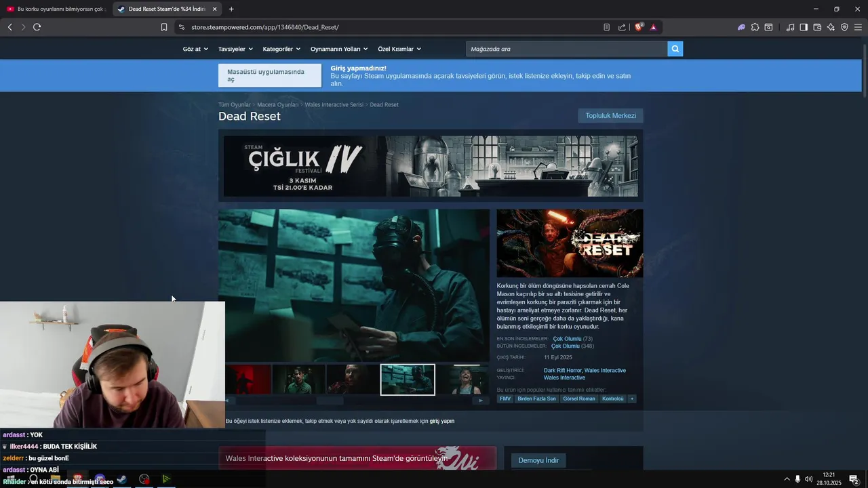Select the Kontrolcü tag
Viewport: 868px width, 488px height.
pos(613,399)
